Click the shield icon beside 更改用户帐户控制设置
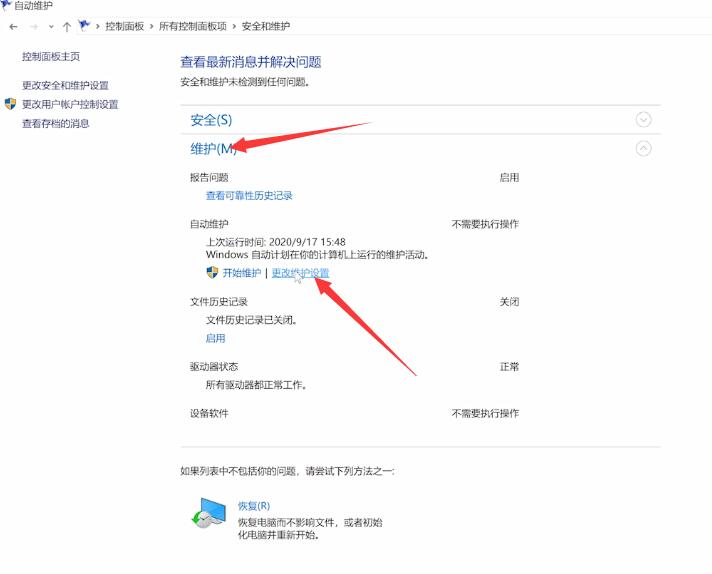The width and height of the screenshot is (712, 574). pos(10,104)
